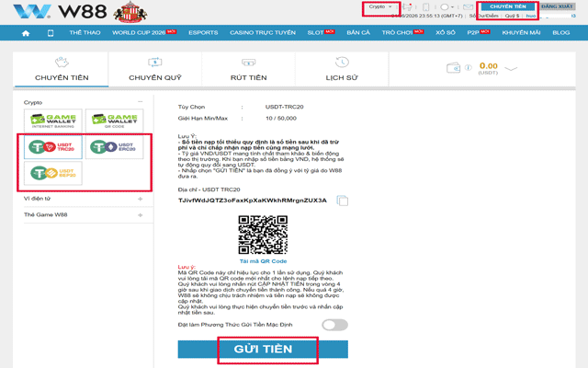588x368 pixels.
Task: Open XỔ SỐ menu
Action: (x=446, y=33)
